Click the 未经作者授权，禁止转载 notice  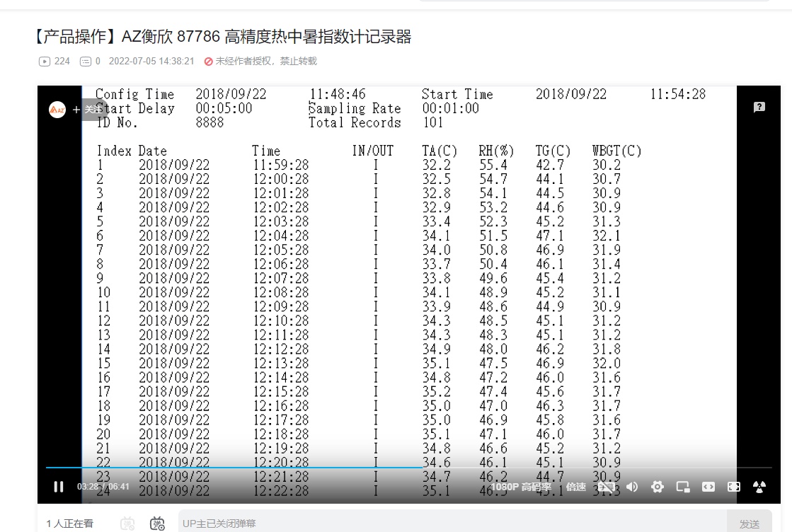click(260, 61)
